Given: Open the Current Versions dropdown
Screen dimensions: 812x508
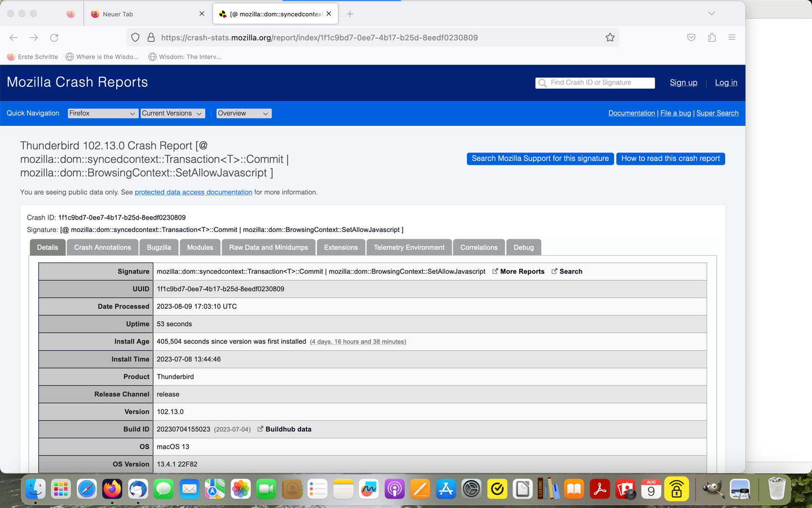Looking at the screenshot, I should [x=173, y=113].
